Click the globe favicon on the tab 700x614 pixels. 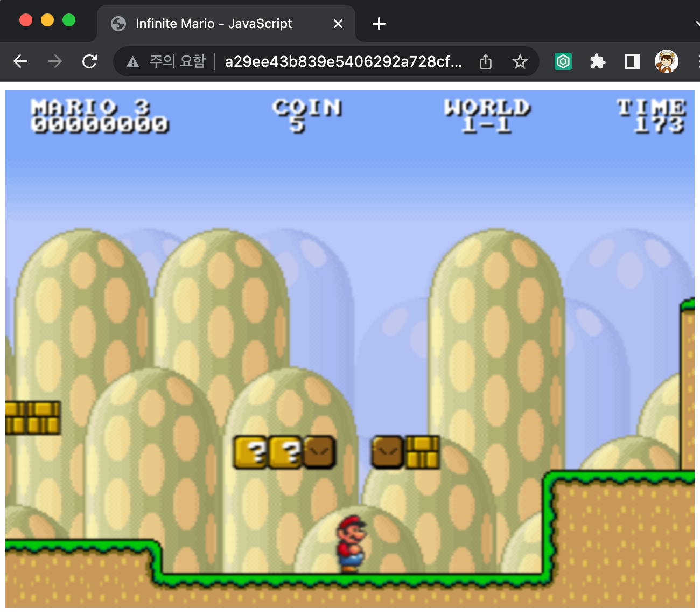tap(118, 24)
